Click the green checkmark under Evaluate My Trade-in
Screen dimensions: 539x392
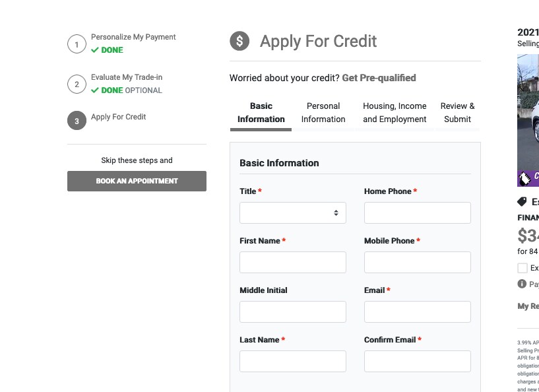click(95, 90)
